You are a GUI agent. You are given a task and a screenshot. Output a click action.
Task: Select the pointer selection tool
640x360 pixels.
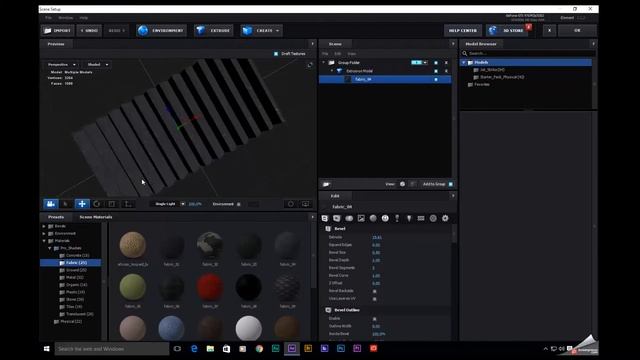tap(66, 204)
